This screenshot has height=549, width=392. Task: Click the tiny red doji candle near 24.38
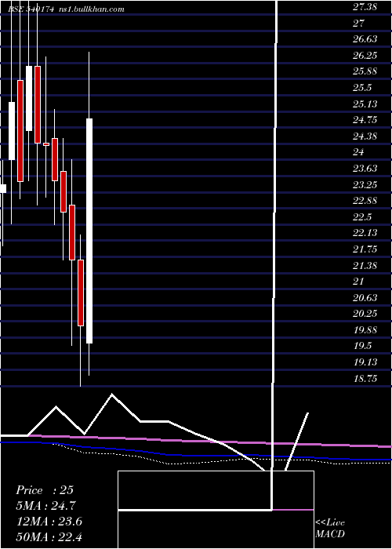[x=46, y=144]
